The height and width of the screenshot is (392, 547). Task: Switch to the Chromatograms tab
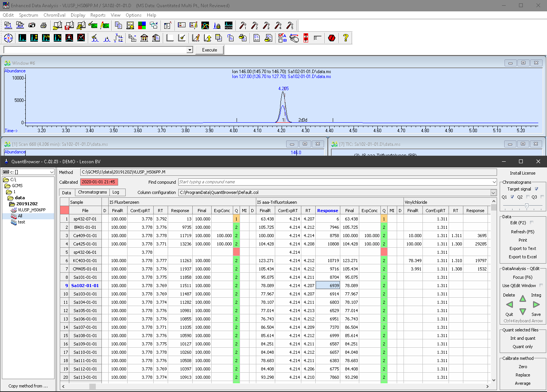(92, 192)
